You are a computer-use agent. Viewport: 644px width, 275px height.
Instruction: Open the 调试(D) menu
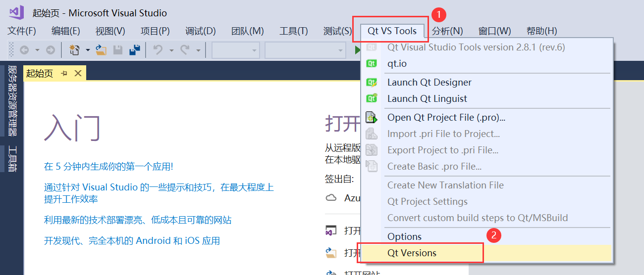(x=201, y=31)
